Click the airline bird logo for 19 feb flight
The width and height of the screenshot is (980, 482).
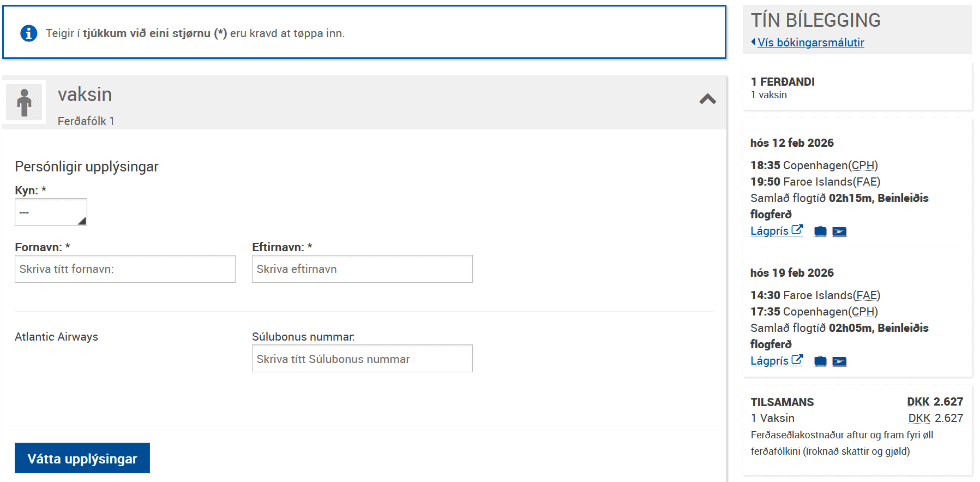tap(839, 362)
